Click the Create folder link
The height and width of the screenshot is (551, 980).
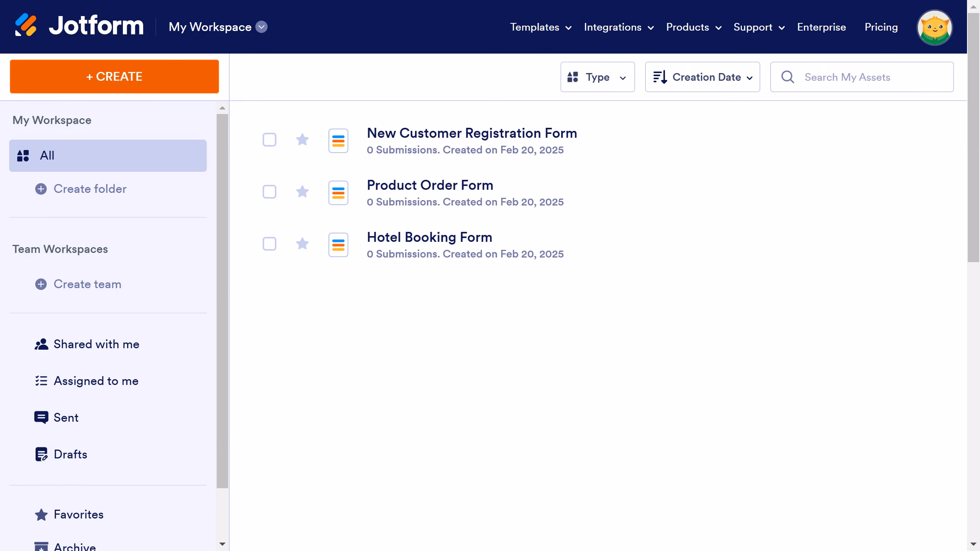(90, 189)
